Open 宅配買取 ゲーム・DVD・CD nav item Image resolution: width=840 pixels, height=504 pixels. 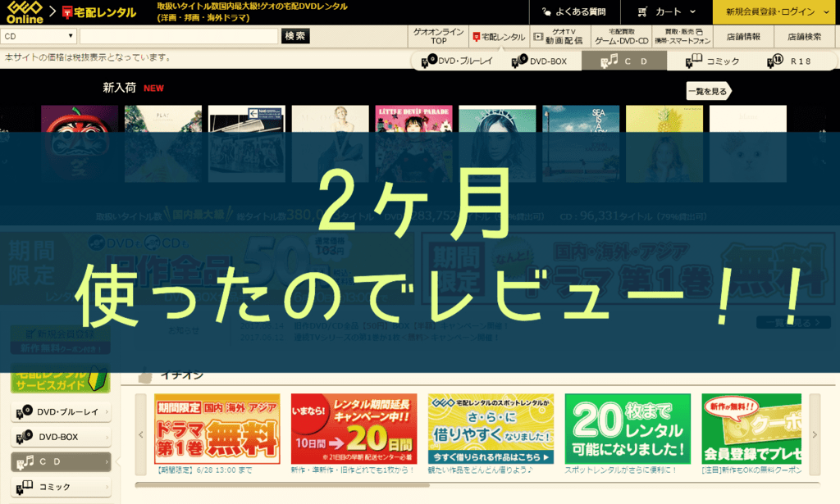click(x=622, y=36)
